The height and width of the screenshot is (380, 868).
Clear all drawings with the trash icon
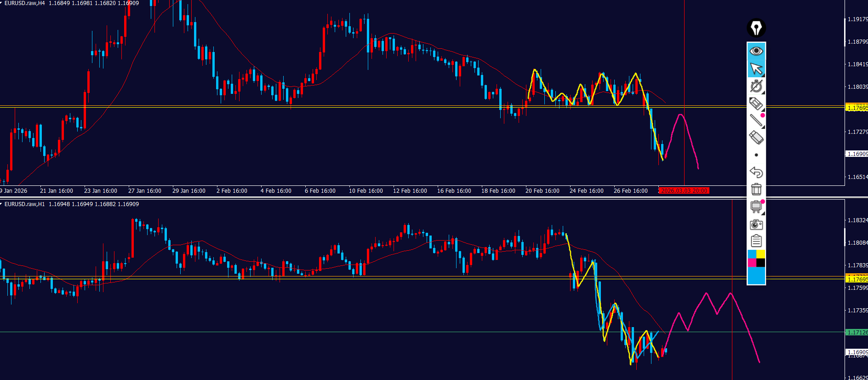756,189
